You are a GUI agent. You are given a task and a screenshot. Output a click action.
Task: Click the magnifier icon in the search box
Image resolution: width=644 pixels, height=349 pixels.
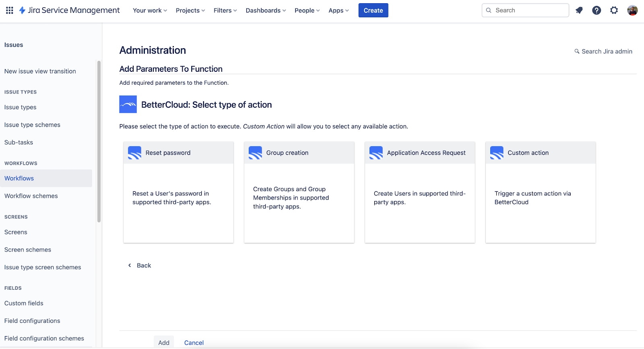point(489,10)
